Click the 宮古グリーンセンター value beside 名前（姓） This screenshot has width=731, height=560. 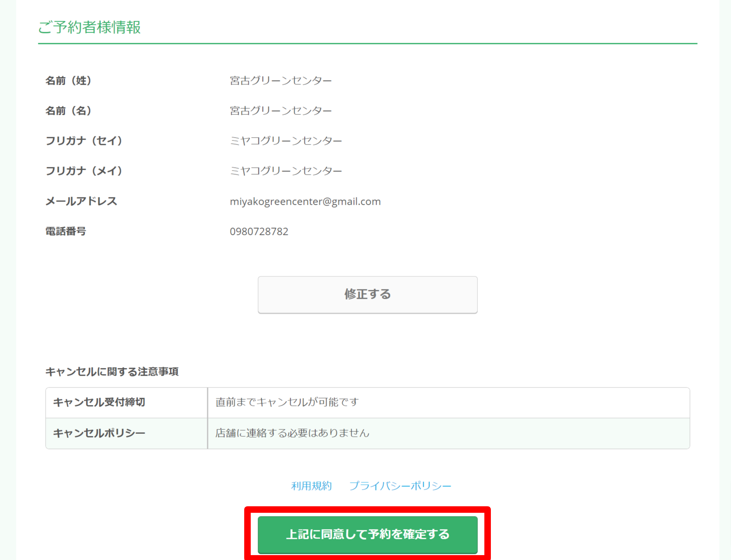[281, 81]
